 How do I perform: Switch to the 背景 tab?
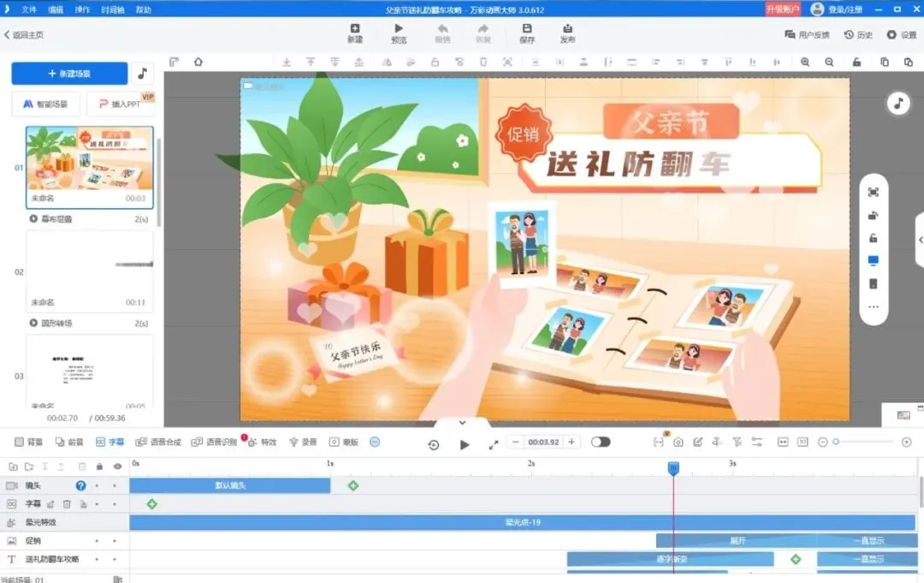coord(28,442)
